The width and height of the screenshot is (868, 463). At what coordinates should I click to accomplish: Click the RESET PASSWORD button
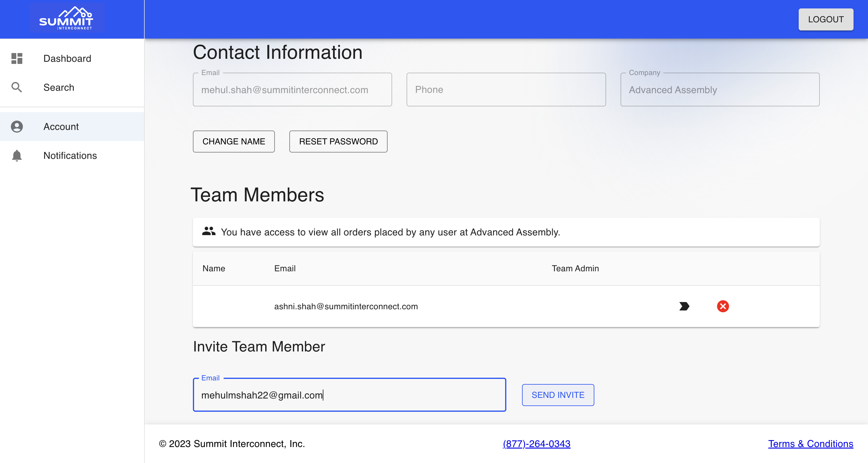click(x=338, y=141)
